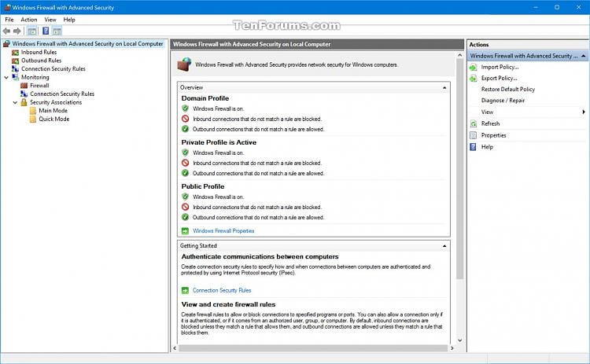
Task: Click the horizontal scrollbar left arrow
Action: 175,348
